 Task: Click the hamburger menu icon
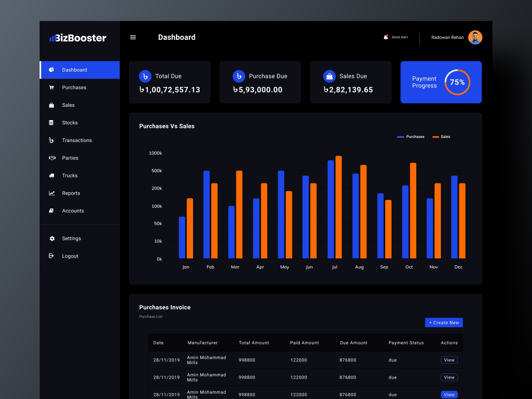[133, 37]
